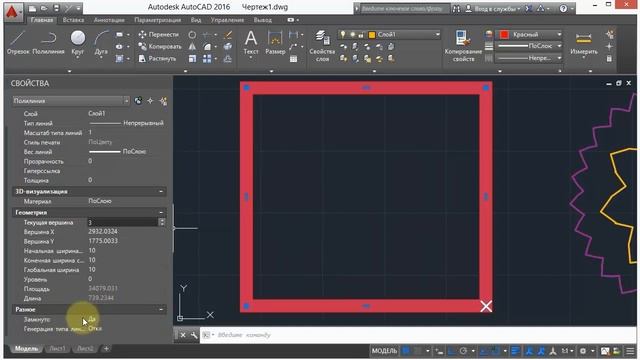This screenshot has height=360, width=640.
Task: Select the rotate tool icon
Action: coord(192,35)
